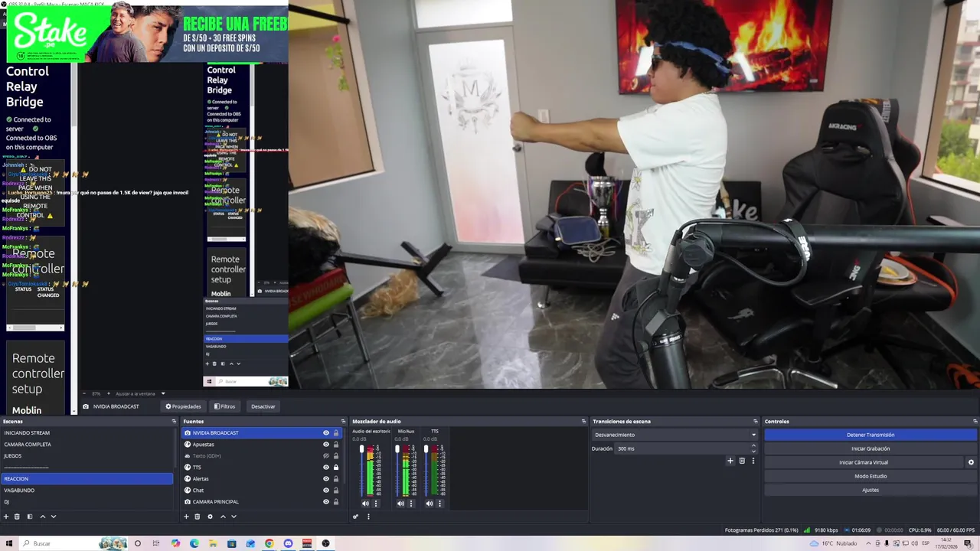Adjust Mic/Aux volume fader
Image resolution: width=980 pixels, height=551 pixels.
tap(397, 449)
